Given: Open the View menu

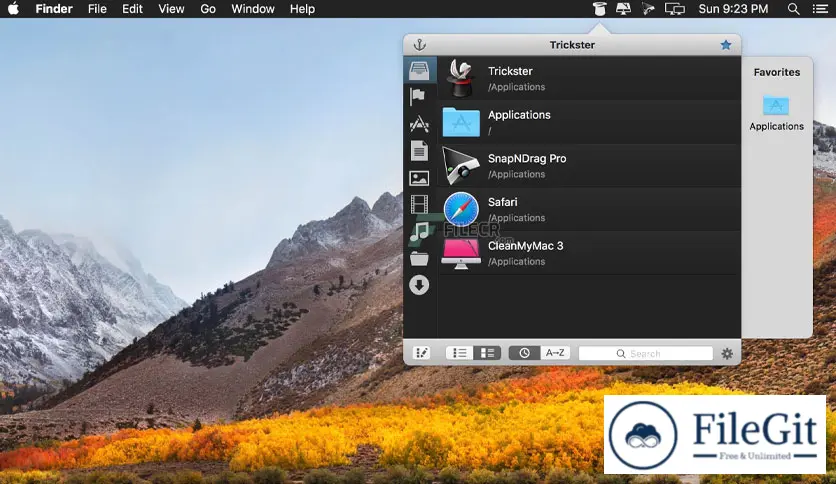Looking at the screenshot, I should [171, 9].
